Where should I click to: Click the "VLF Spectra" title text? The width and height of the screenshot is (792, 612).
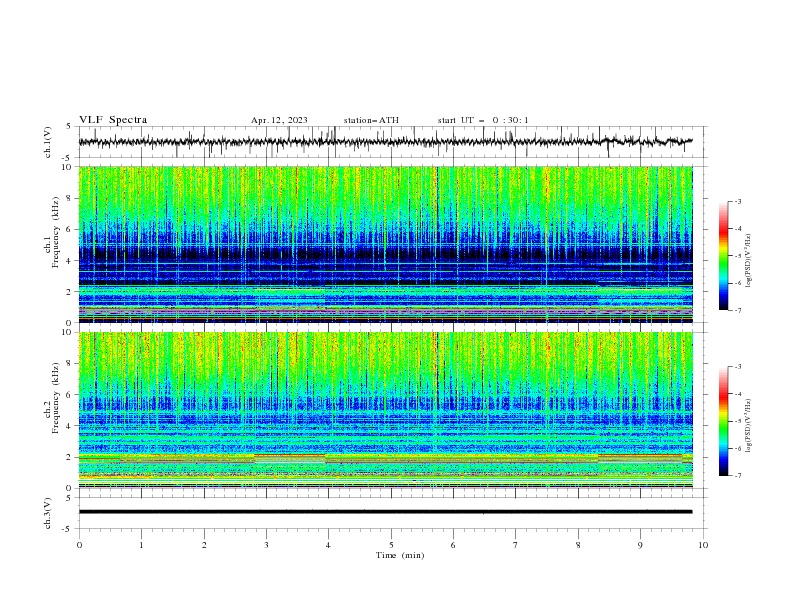point(113,120)
